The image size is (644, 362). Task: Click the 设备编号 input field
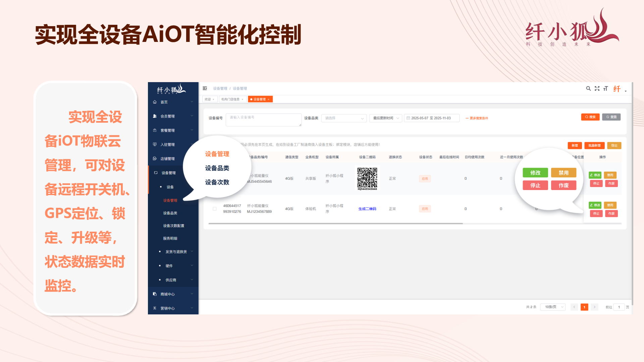click(x=263, y=119)
